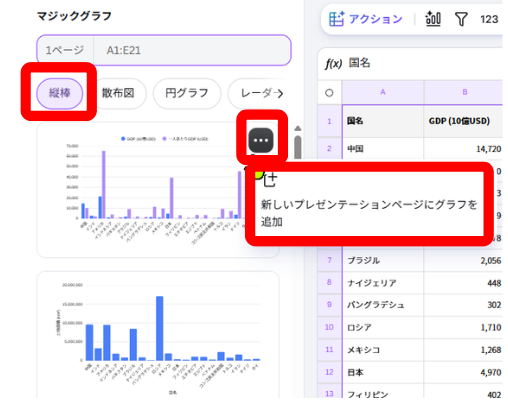Click the single-series blue bar chart thumbnail
Viewport: 508px width, 401px height.
click(x=158, y=335)
